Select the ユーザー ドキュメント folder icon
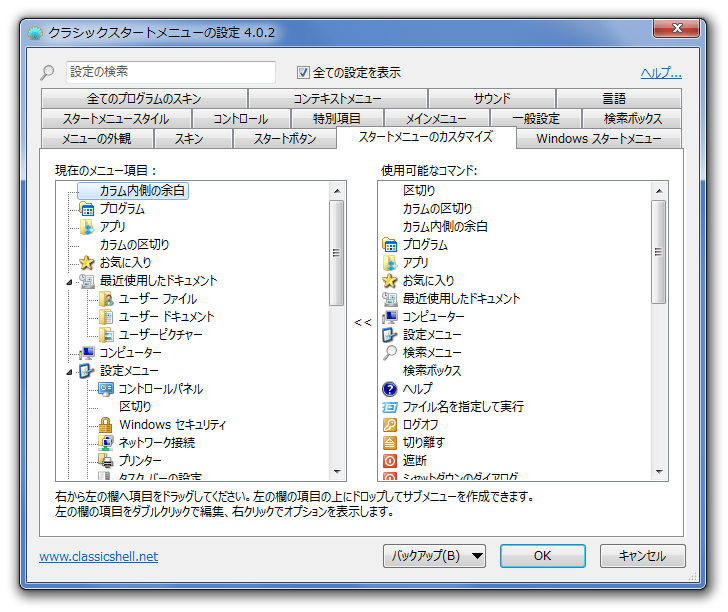Screen dimensions: 728x612 [106, 317]
